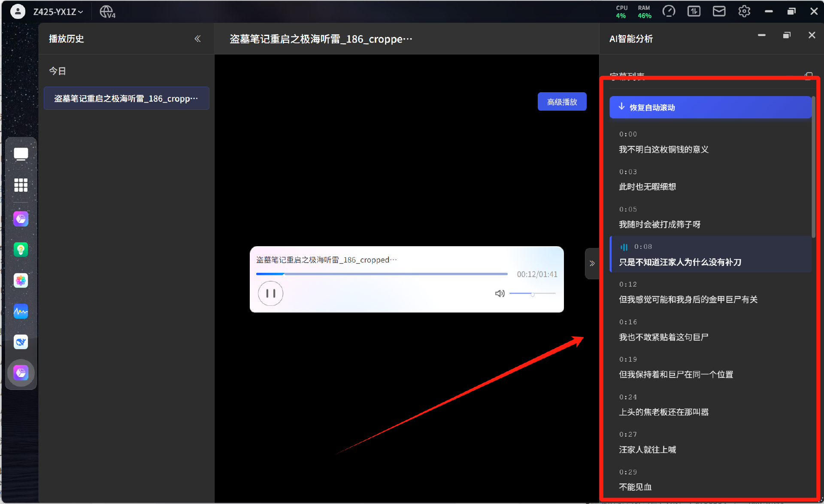Open the Z425-YX1Z device dropdown
The width and height of the screenshot is (824, 504).
(x=58, y=12)
